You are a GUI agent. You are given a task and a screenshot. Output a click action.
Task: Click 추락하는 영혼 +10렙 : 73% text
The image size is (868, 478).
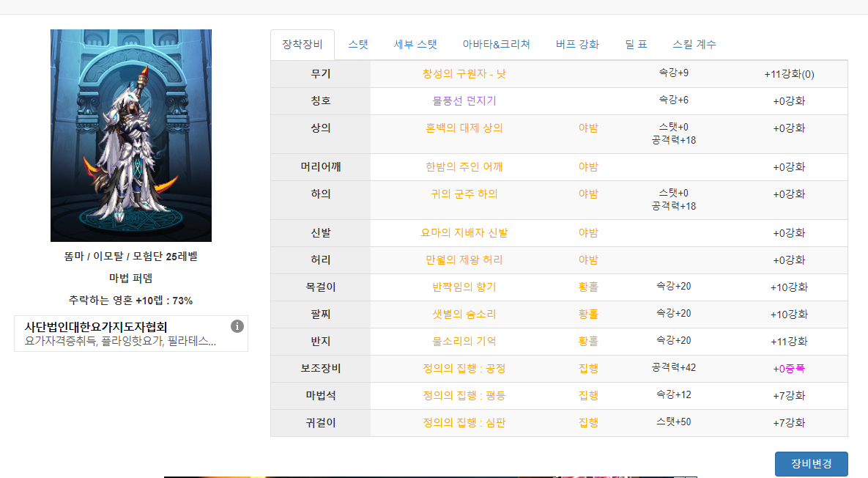tap(130, 301)
